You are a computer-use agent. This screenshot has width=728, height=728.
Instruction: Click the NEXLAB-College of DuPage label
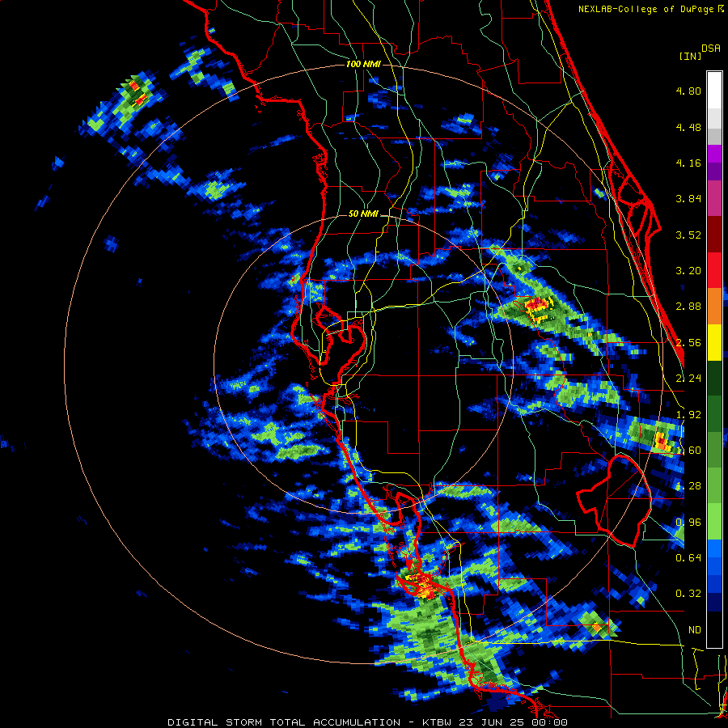(x=645, y=9)
